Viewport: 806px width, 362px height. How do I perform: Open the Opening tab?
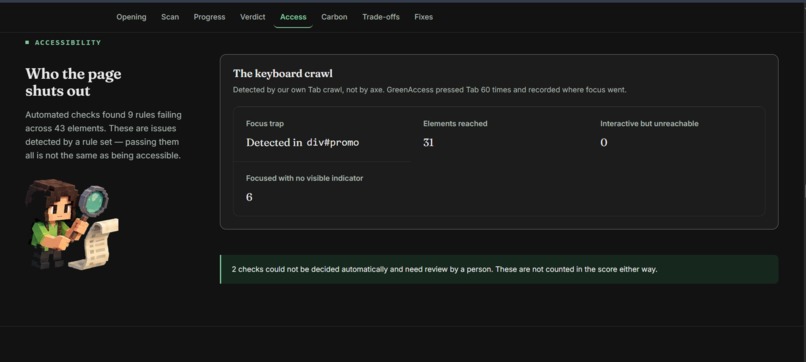click(131, 17)
